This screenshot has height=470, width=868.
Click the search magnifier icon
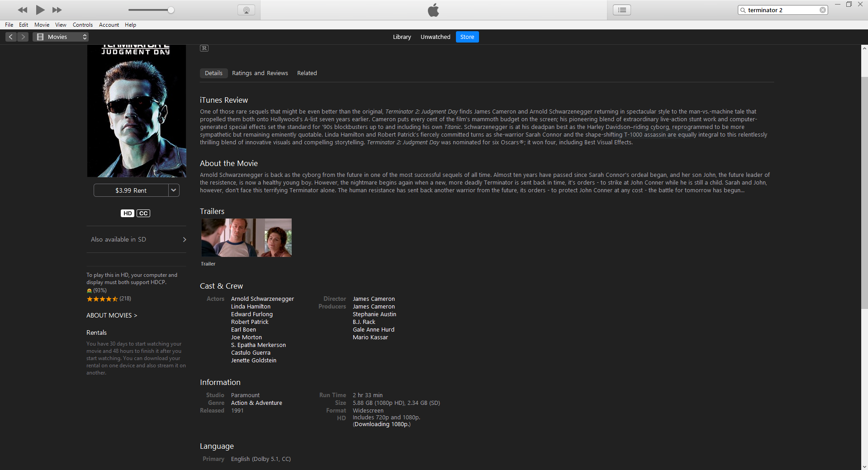[x=743, y=10]
